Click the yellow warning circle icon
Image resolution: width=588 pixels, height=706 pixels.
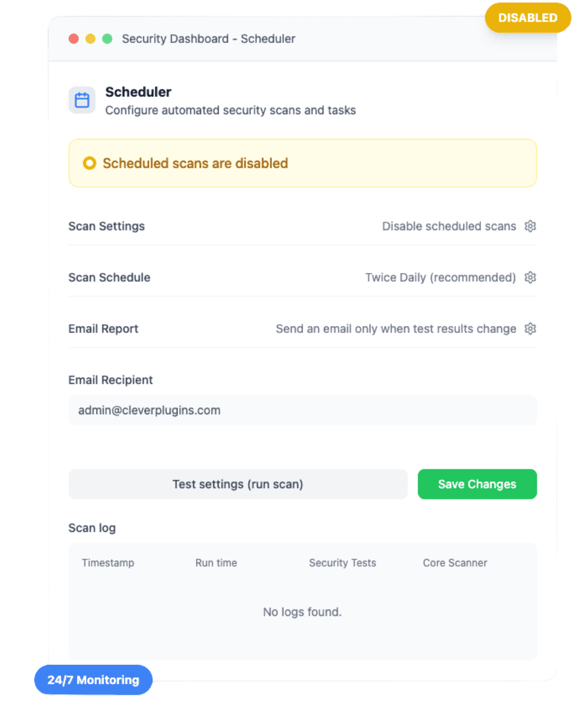[x=89, y=164]
